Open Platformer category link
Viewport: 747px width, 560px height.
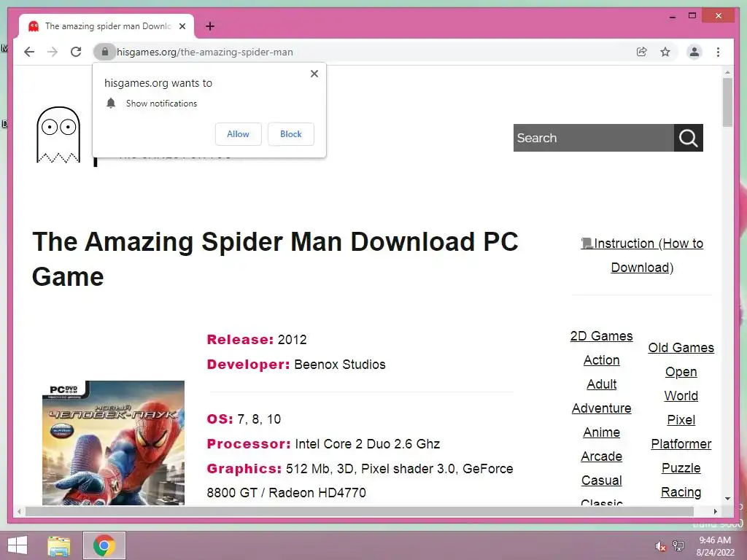[681, 444]
